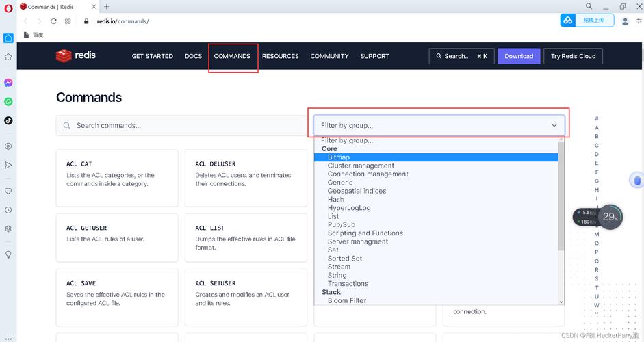Open the SUPPORT nav item
This screenshot has height=342, width=644.
[374, 56]
